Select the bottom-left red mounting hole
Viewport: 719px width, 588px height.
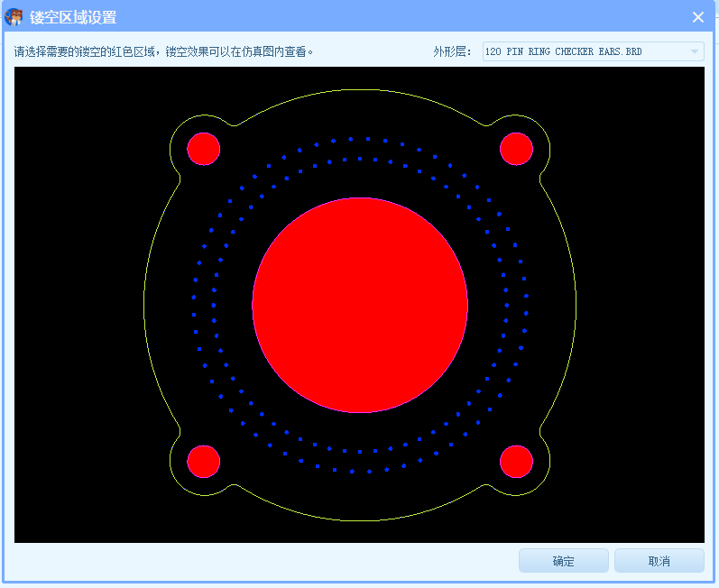(x=204, y=462)
